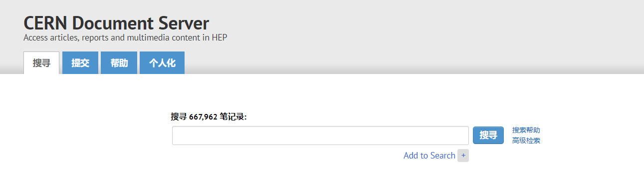Place the cursor in the empty search field
This screenshot has height=193, width=644.
tap(320, 135)
